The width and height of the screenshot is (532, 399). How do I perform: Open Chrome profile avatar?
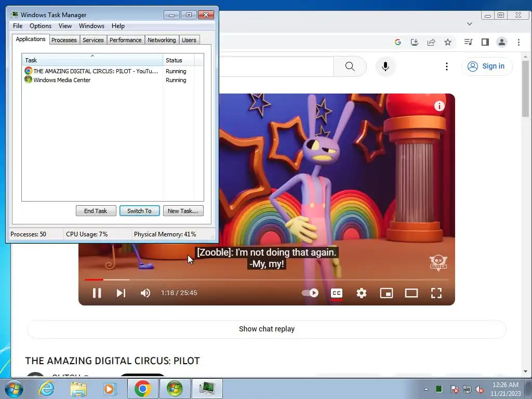[502, 42]
